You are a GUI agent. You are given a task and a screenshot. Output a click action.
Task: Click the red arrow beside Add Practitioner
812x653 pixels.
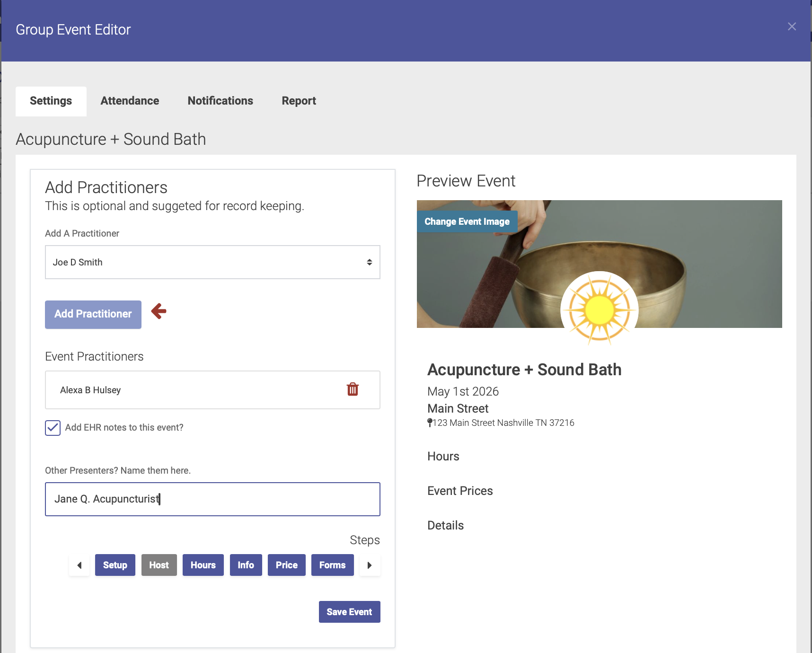[x=159, y=311]
